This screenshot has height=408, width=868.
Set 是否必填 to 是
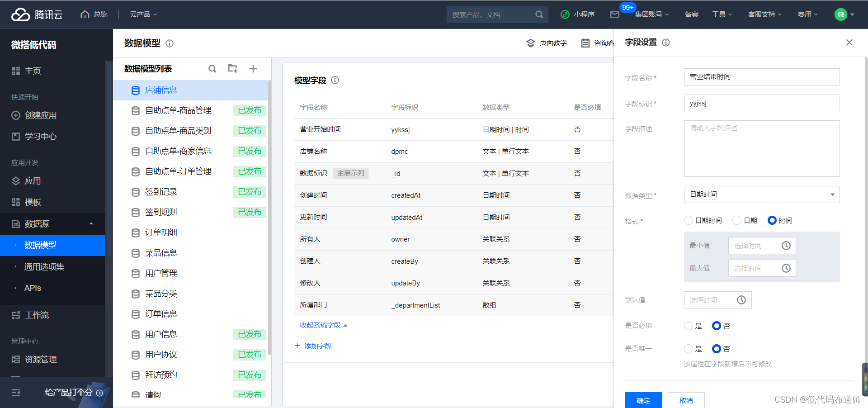(x=689, y=326)
